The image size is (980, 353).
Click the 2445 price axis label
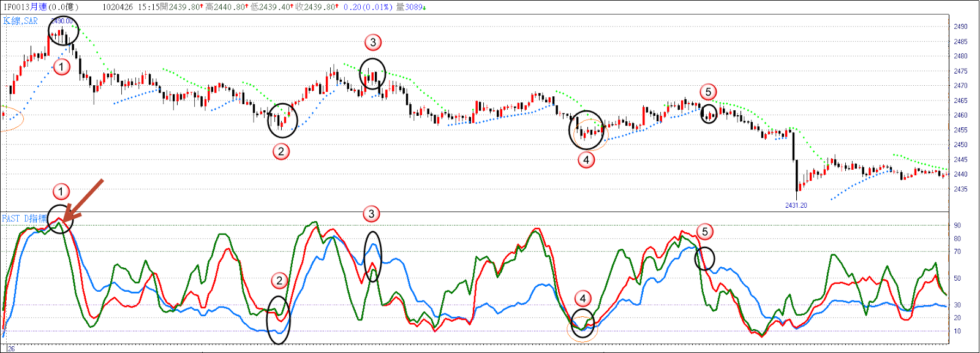point(960,159)
